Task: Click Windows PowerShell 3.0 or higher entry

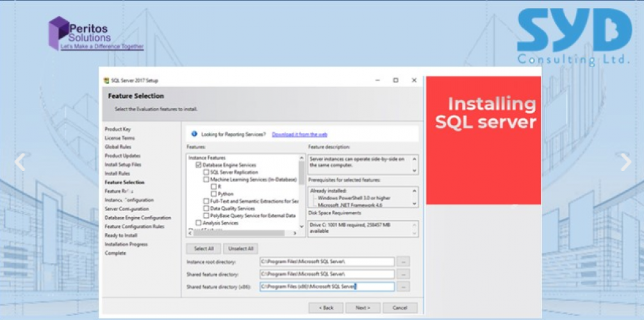Action: click(x=354, y=198)
